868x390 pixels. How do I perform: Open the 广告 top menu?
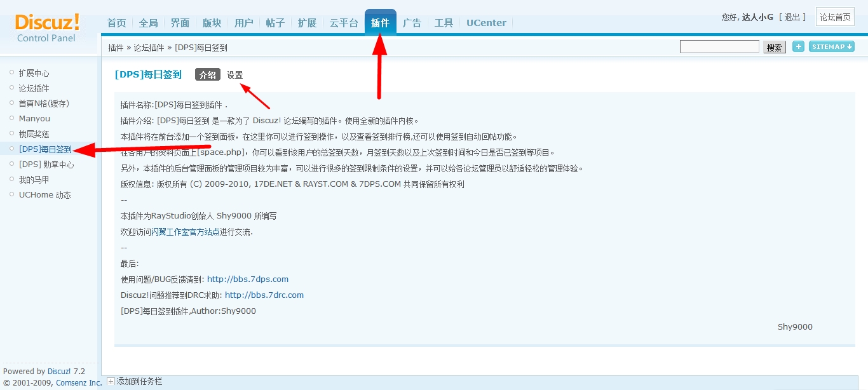[412, 23]
